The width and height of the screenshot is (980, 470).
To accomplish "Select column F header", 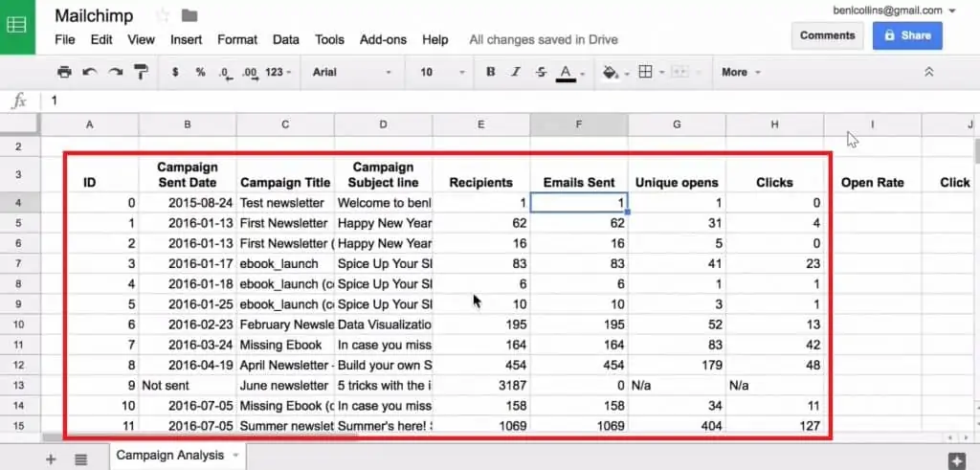I will [x=579, y=124].
